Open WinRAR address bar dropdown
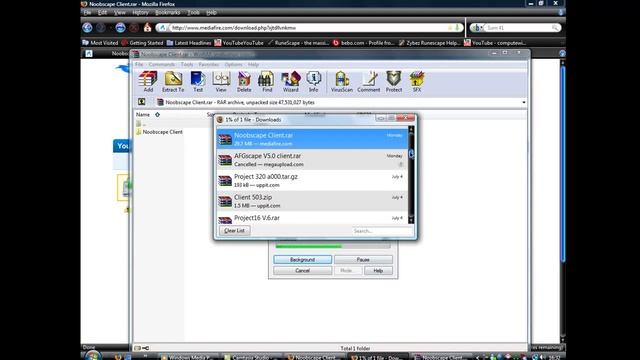Screen dimensions: 640x360 [x=524, y=102]
